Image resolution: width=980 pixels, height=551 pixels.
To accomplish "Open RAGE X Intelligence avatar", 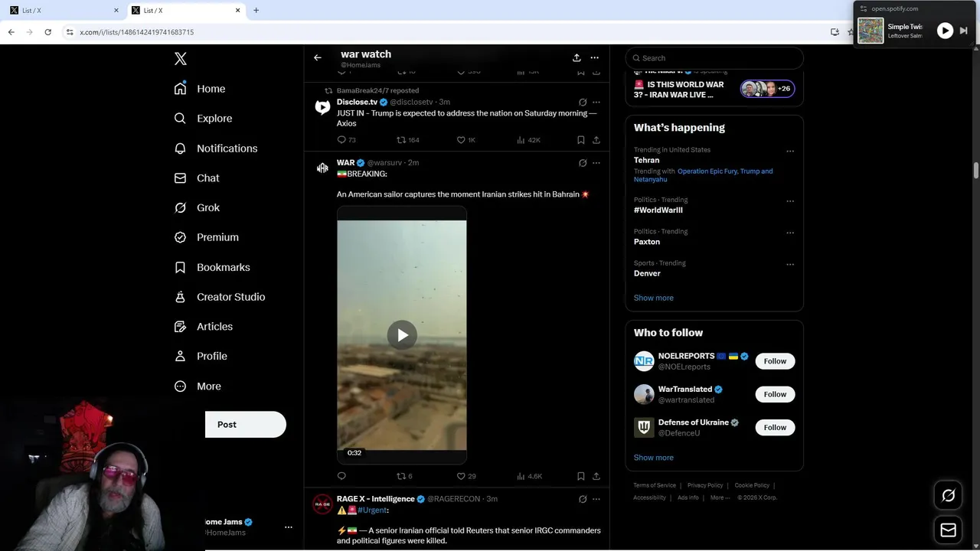I will [x=322, y=504].
